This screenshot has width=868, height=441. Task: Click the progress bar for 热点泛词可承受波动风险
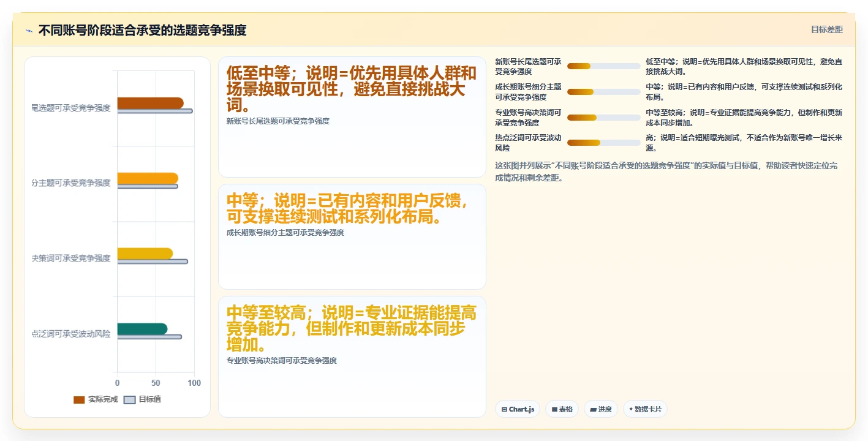[x=603, y=143]
